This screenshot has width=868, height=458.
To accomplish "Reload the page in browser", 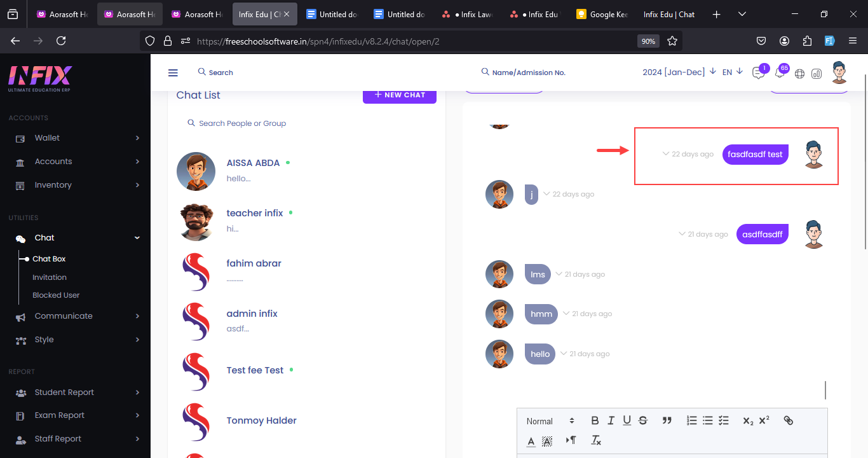I will [x=61, y=41].
